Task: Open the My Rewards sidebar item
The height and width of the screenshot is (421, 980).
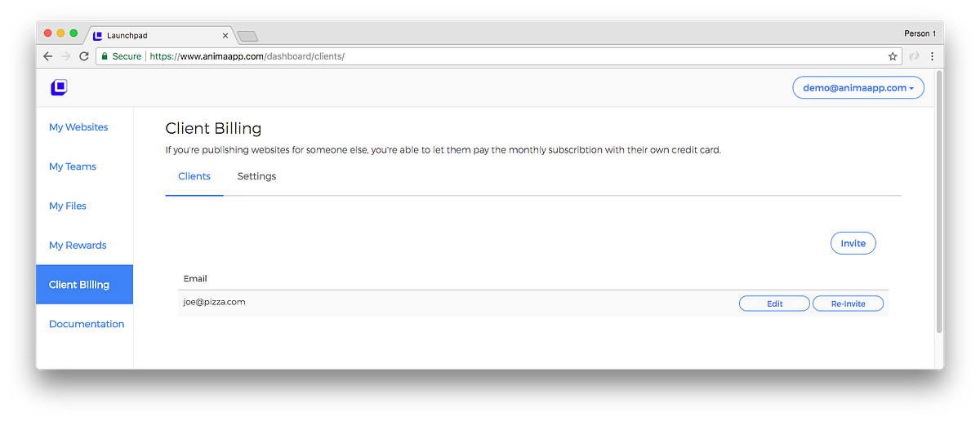Action: click(x=78, y=245)
